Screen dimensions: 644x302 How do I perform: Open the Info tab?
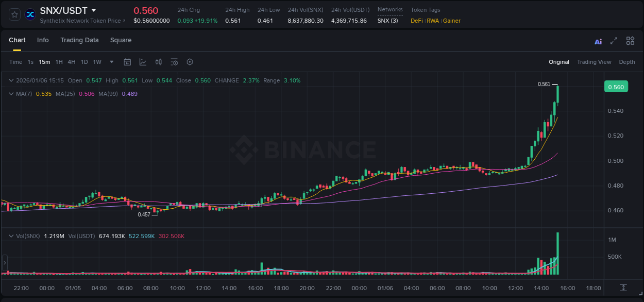tap(43, 40)
